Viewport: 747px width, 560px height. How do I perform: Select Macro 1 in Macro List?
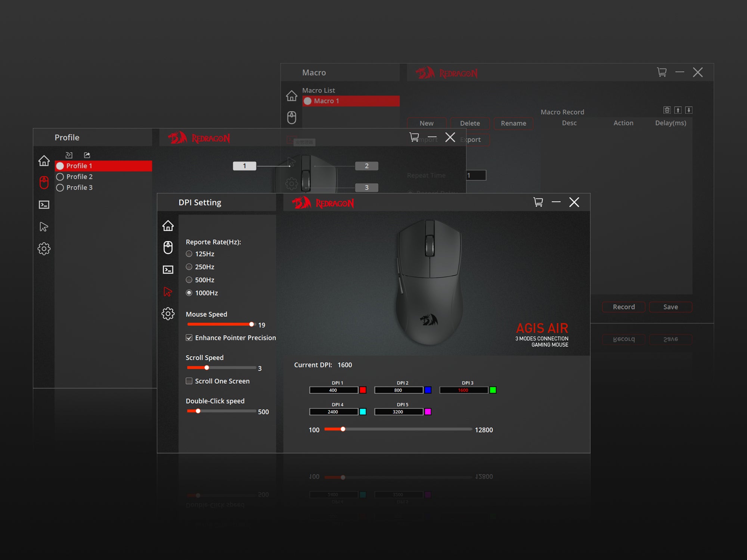pyautogui.click(x=351, y=101)
